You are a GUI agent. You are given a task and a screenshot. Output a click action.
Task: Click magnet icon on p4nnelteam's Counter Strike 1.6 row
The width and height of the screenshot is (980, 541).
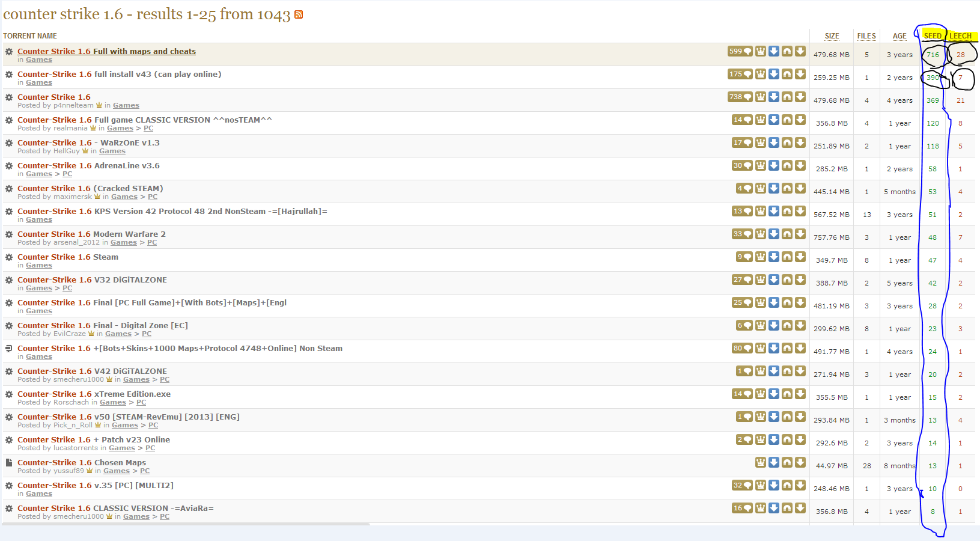tap(787, 97)
